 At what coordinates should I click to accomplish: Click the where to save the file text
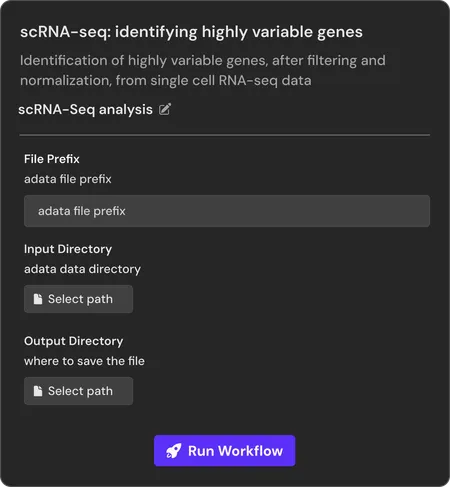coord(84,361)
